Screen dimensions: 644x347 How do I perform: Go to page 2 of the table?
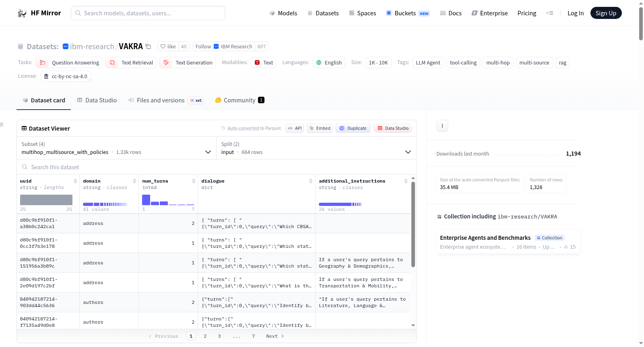click(x=205, y=336)
